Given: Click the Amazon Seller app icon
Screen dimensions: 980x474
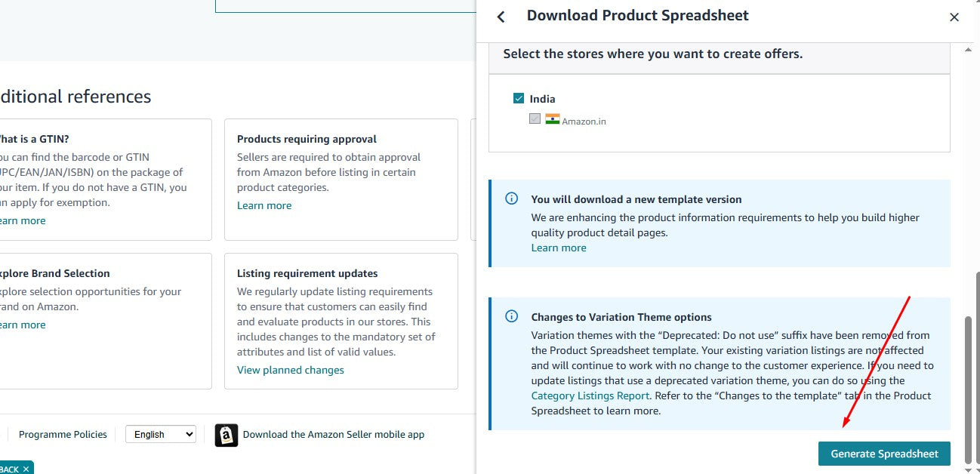Looking at the screenshot, I should (x=227, y=435).
